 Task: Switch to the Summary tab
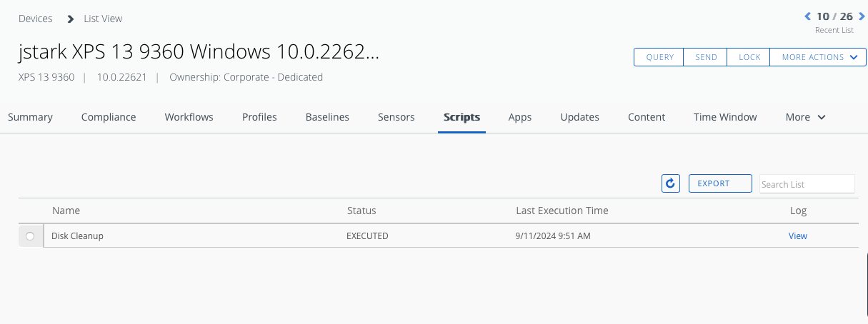pyautogui.click(x=30, y=117)
